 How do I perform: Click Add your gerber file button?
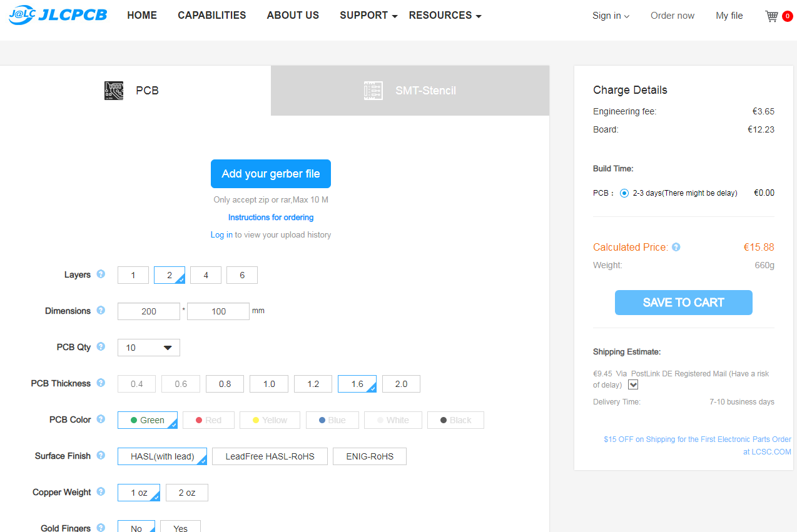click(x=271, y=174)
